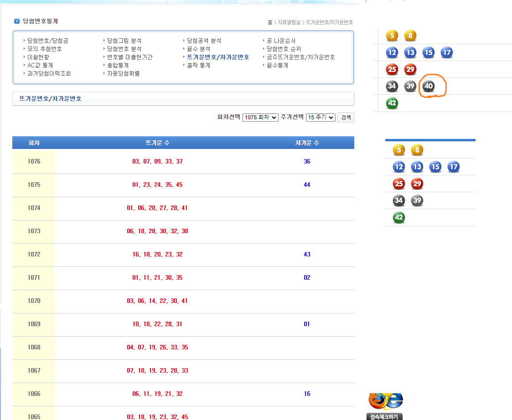Expand the 주기선택 dropdown showing 15 주기
This screenshot has width=512, height=420.
[321, 118]
